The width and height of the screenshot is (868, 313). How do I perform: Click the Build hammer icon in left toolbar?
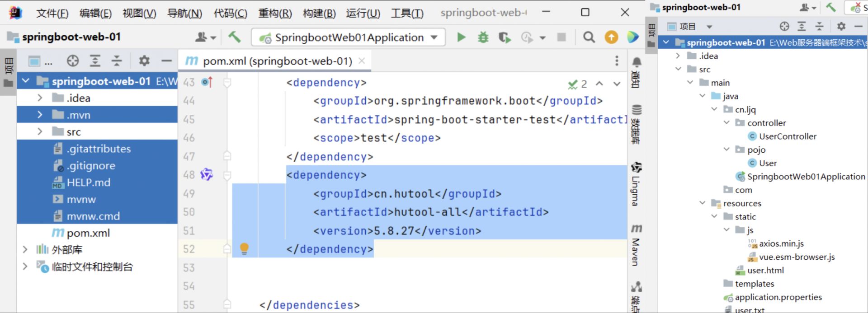pos(234,37)
